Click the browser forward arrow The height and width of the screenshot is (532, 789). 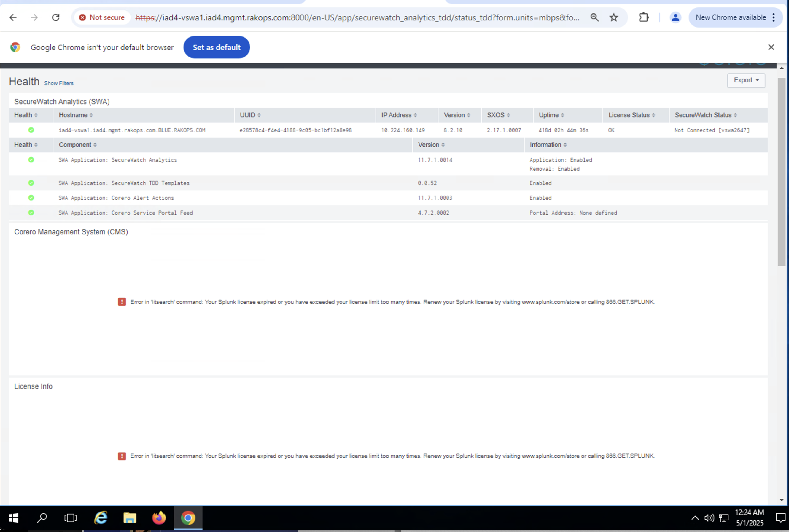pos(34,17)
